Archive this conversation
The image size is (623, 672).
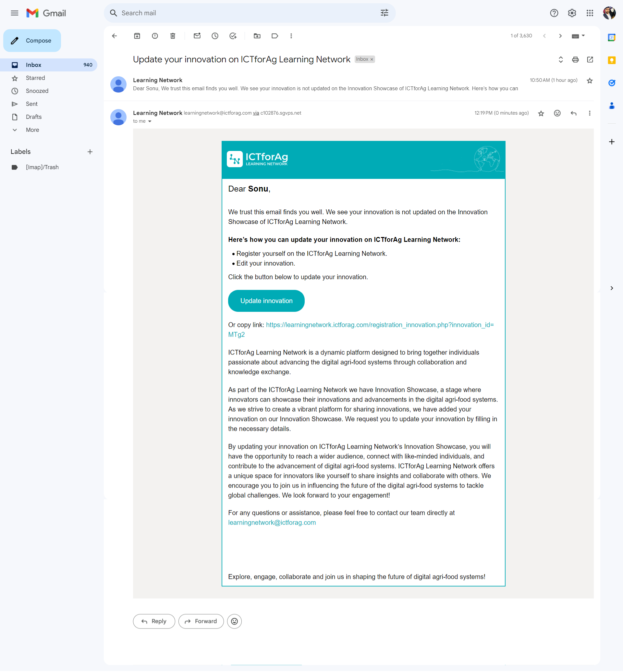(137, 36)
